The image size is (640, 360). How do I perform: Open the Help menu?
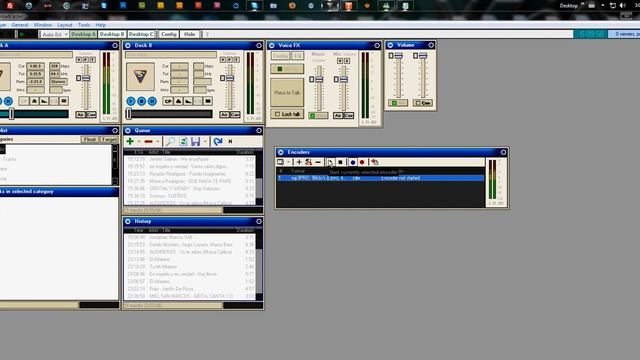pyautogui.click(x=100, y=25)
